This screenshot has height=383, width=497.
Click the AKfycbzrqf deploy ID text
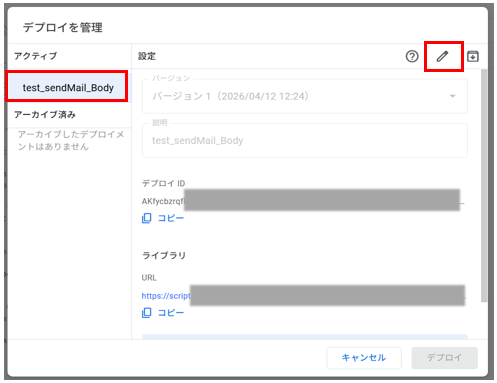pyautogui.click(x=163, y=201)
